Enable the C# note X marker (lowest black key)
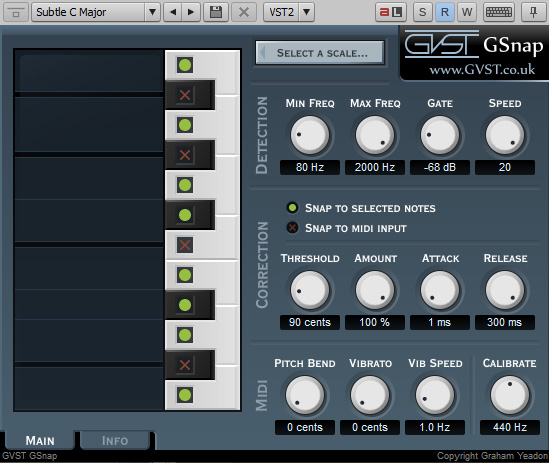The height and width of the screenshot is (463, 549). click(185, 365)
